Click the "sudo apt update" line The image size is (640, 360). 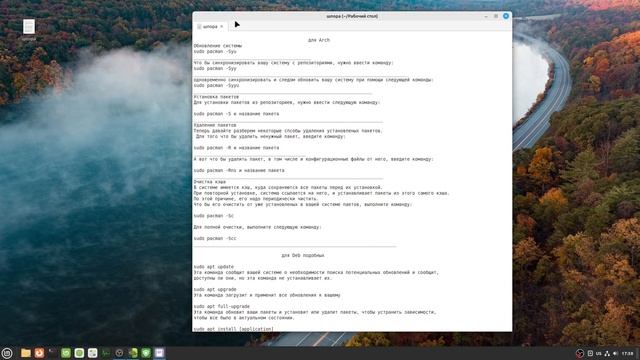pos(213,267)
